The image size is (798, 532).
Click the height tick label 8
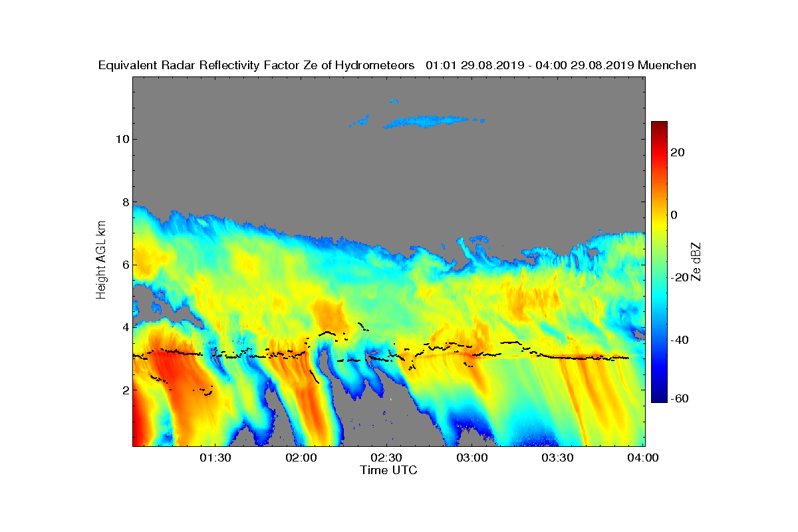click(x=124, y=202)
